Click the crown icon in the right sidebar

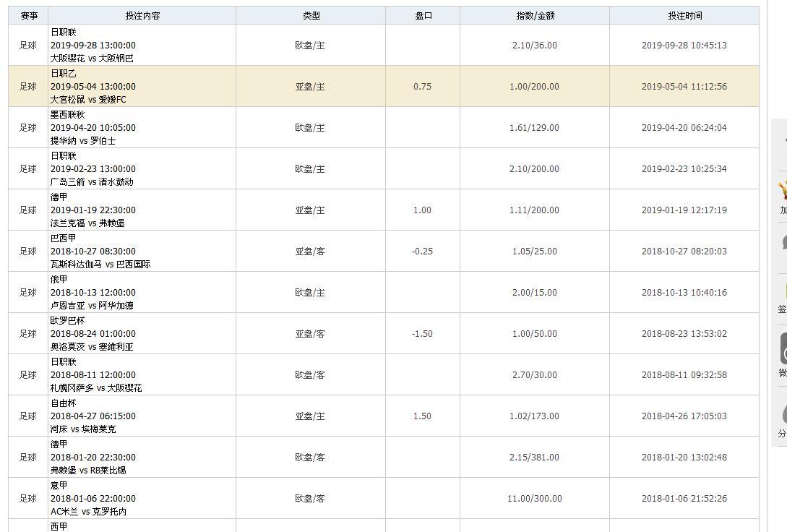coord(783,190)
